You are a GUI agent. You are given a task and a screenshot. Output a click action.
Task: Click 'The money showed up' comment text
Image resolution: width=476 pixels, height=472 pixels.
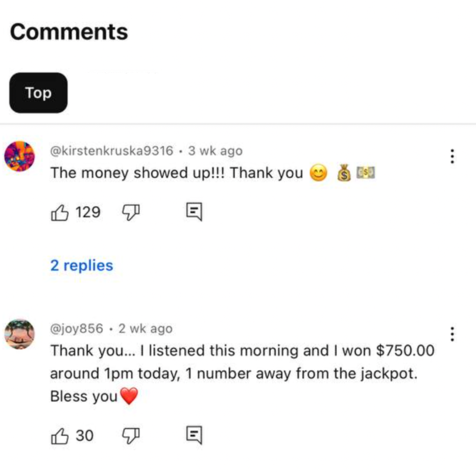click(x=176, y=173)
